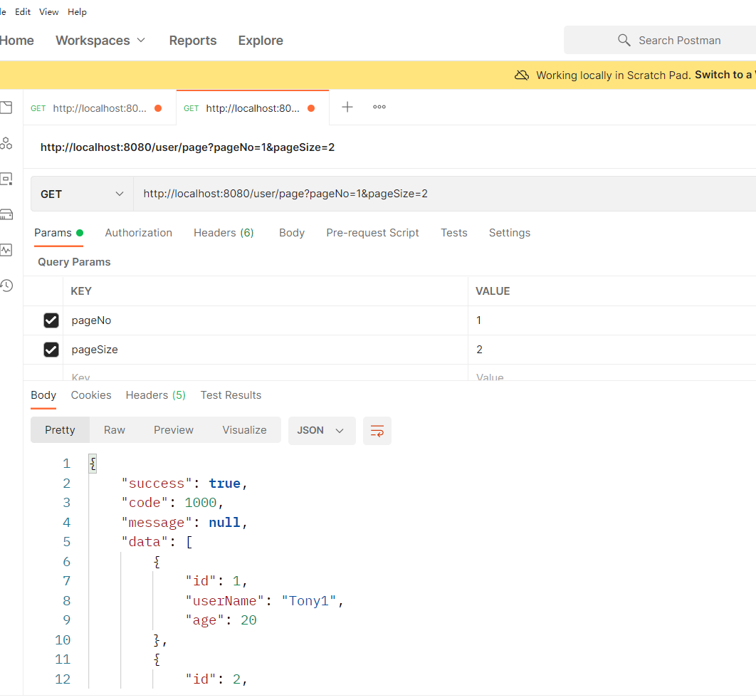Click unsaved dot on first request tab
This screenshot has width=756, height=700.
click(158, 108)
